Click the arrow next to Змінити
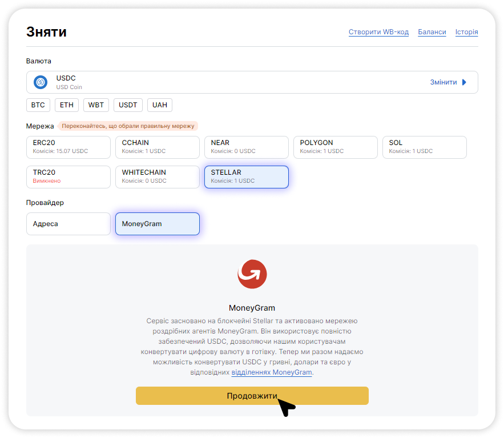Screen dimensions: 504x438 (464, 82)
